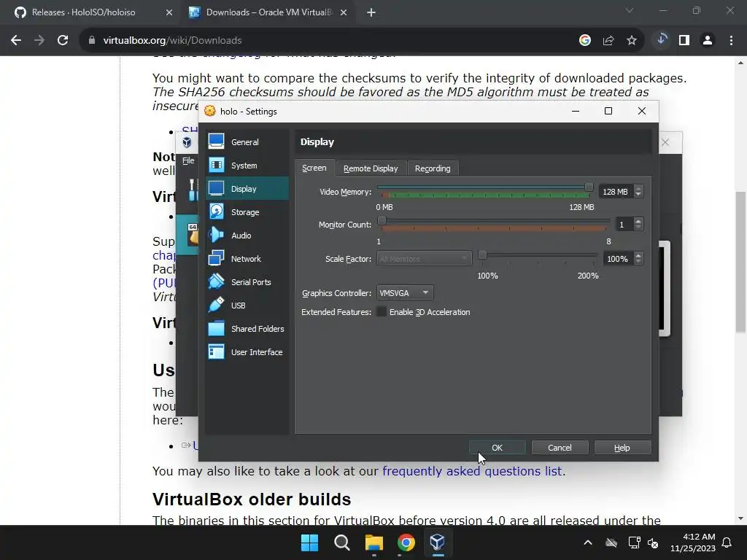Open Chrome profile avatar icon

click(x=708, y=41)
